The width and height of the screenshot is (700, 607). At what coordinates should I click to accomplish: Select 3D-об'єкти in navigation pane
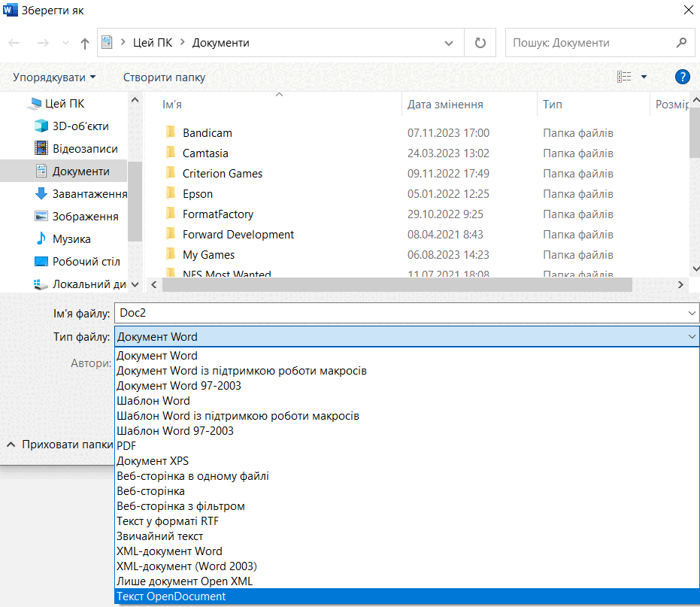(80, 126)
